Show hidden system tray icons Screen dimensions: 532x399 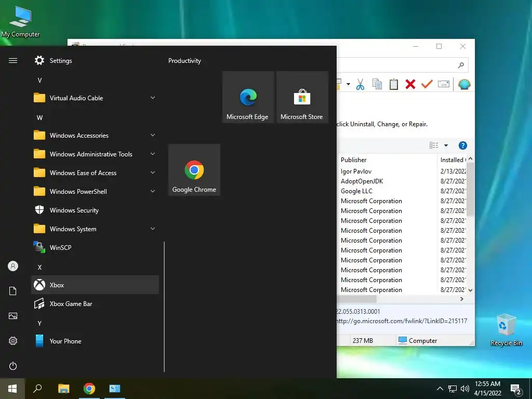(440, 389)
